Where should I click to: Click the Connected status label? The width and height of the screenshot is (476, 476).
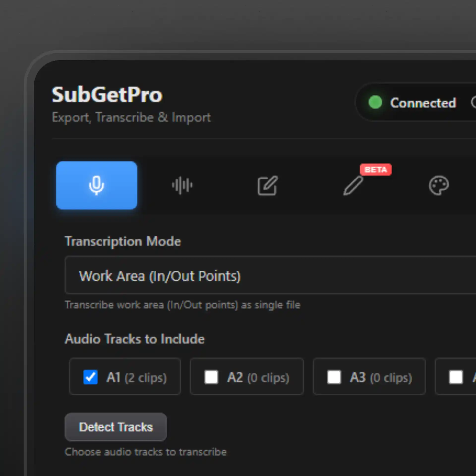(423, 103)
